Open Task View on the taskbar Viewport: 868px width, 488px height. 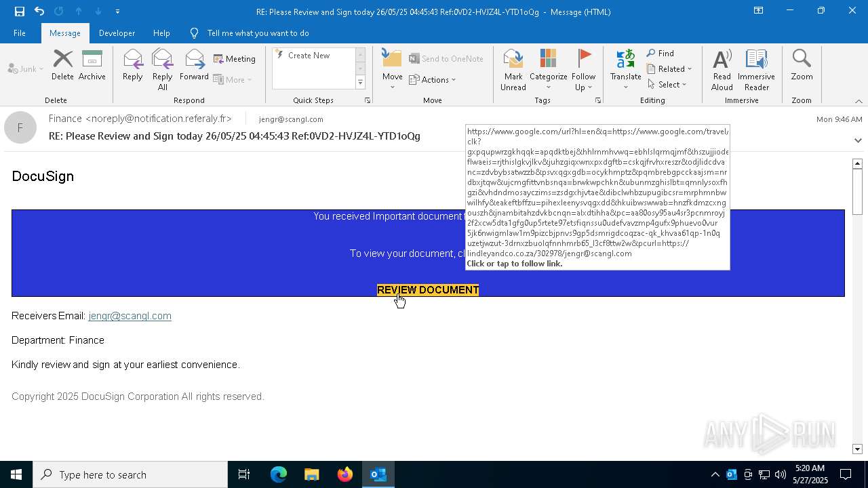coord(244,474)
